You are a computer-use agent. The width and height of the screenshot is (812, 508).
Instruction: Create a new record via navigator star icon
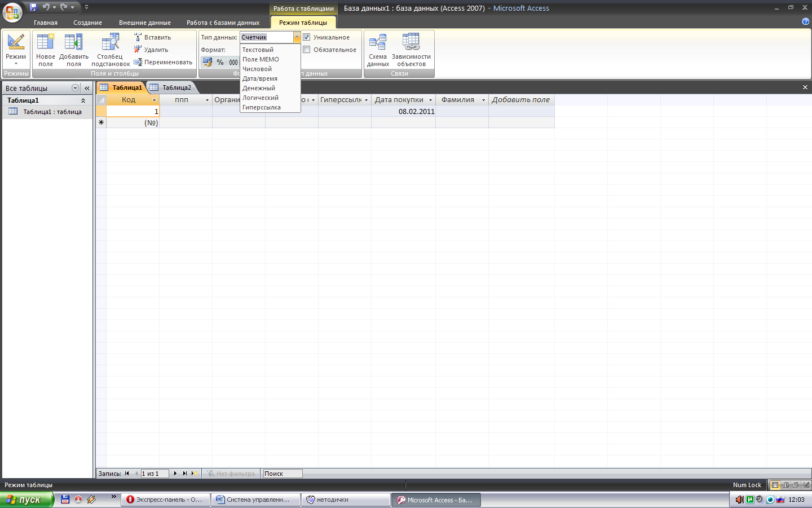[194, 474]
